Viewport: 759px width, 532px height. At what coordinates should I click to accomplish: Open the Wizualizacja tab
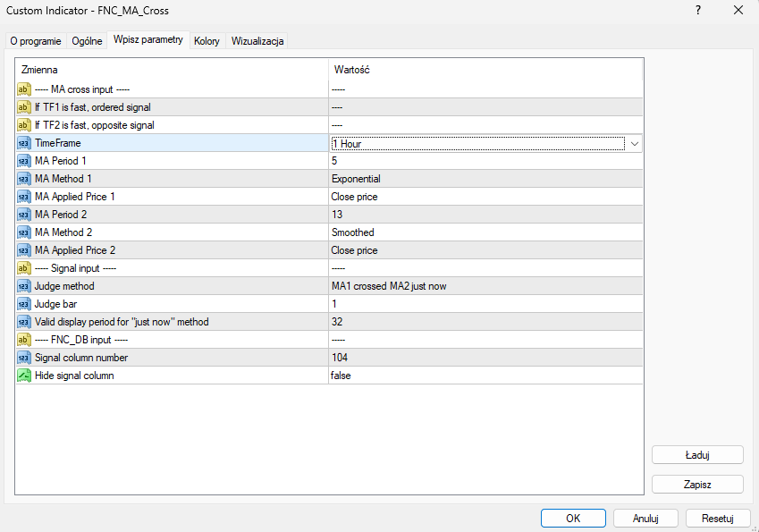pos(257,41)
